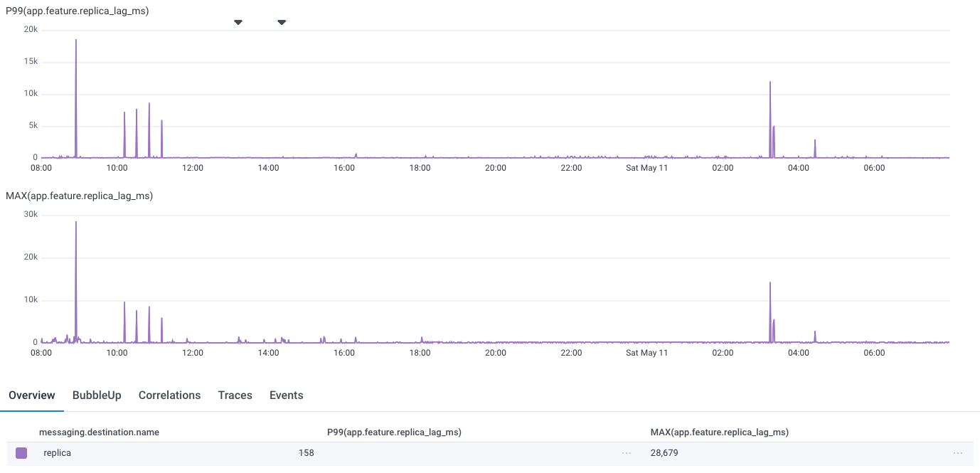This screenshot has width=980, height=473.
Task: Click the MAX value 28,679
Action: point(666,453)
